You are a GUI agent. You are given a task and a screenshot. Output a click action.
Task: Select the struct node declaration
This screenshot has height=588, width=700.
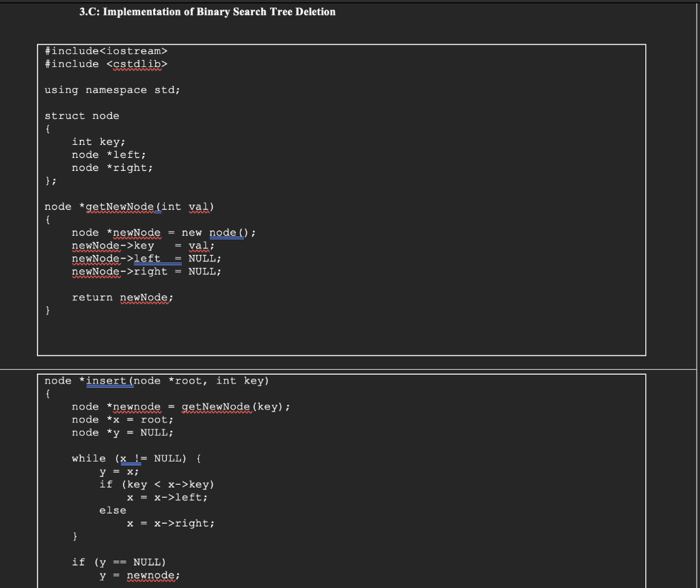tap(82, 116)
